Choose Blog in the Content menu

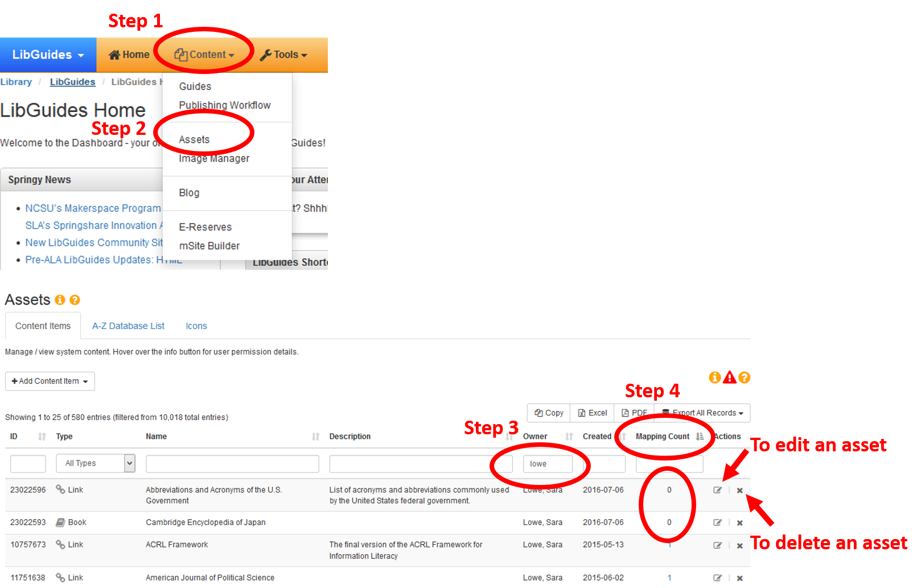(189, 193)
